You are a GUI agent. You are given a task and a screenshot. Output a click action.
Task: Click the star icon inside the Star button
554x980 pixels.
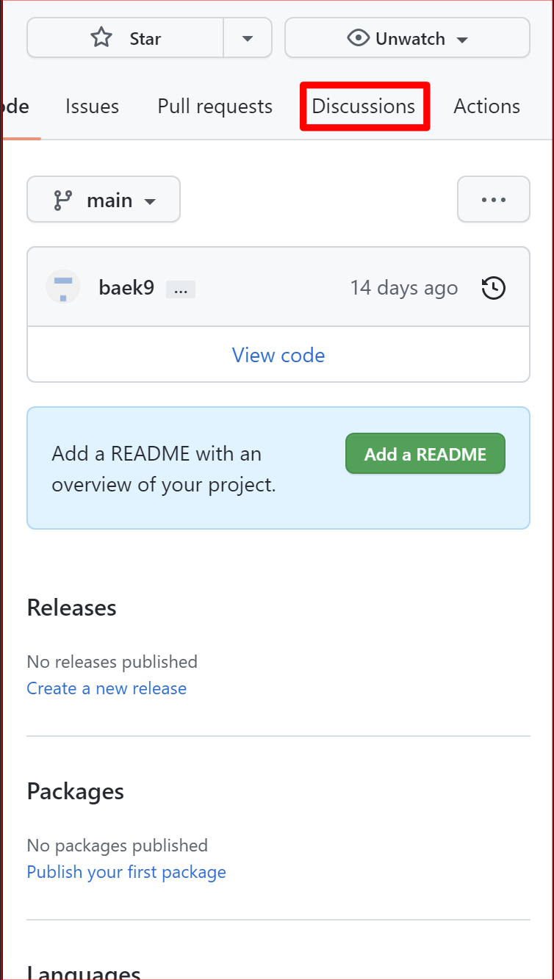point(101,37)
